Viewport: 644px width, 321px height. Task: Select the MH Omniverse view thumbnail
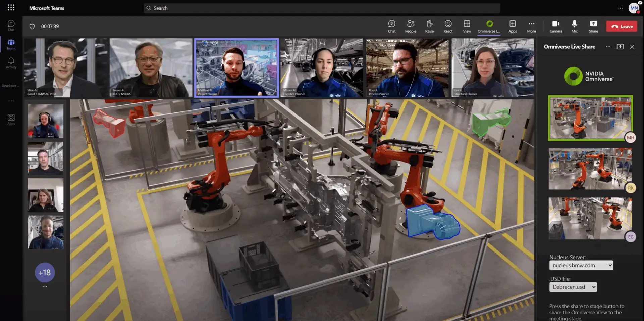pos(590,118)
